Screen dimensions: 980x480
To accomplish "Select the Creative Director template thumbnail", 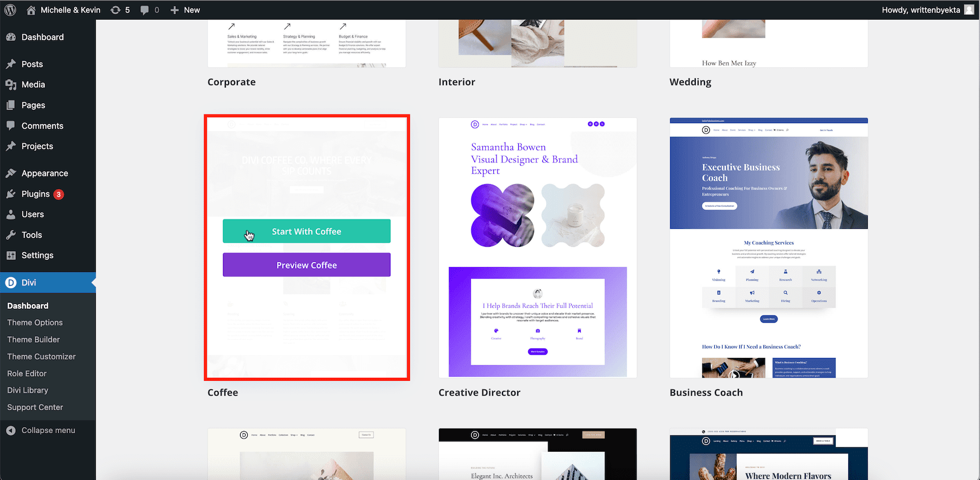I will (538, 248).
